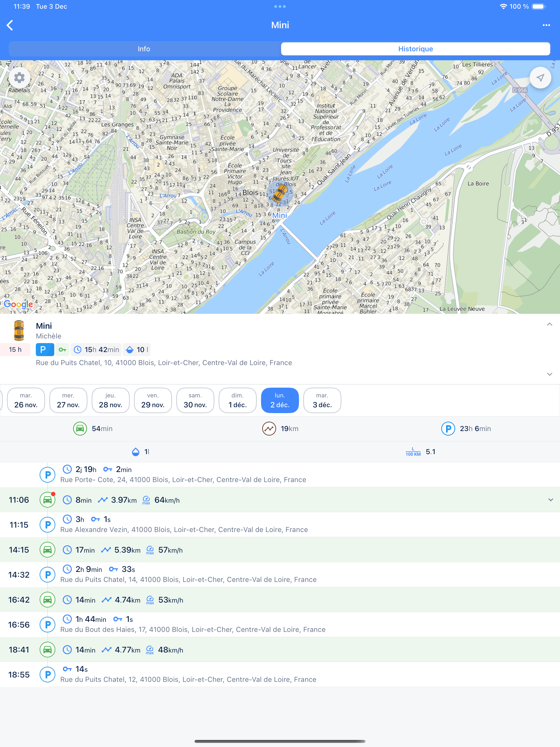Open map settings gear icon
560x747 pixels.
19,78
